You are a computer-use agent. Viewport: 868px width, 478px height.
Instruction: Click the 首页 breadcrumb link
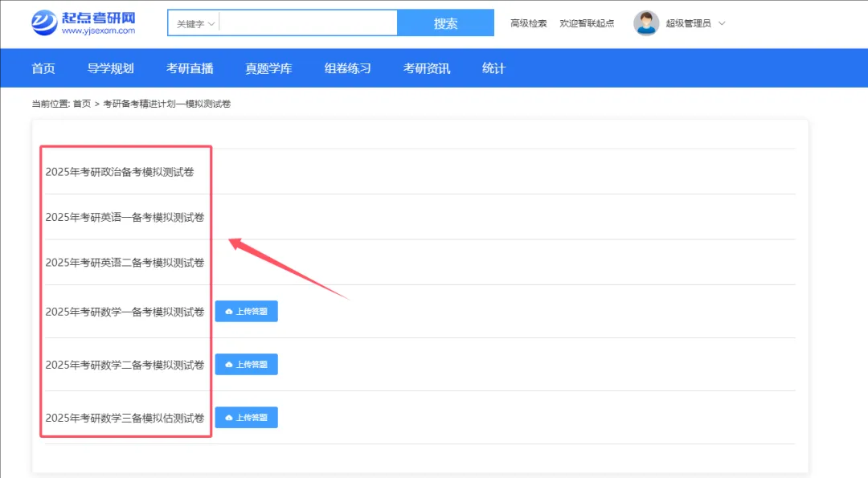point(82,104)
